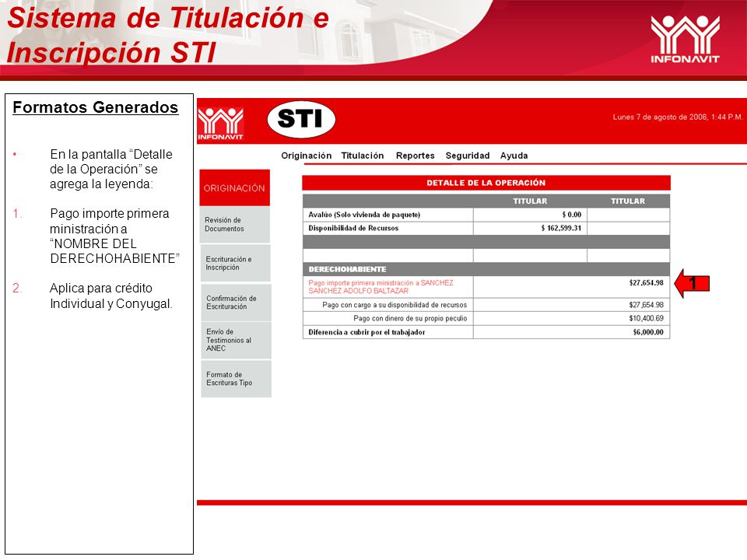747x560 pixels.
Task: Open the Ayuda menu
Action: click(x=514, y=156)
